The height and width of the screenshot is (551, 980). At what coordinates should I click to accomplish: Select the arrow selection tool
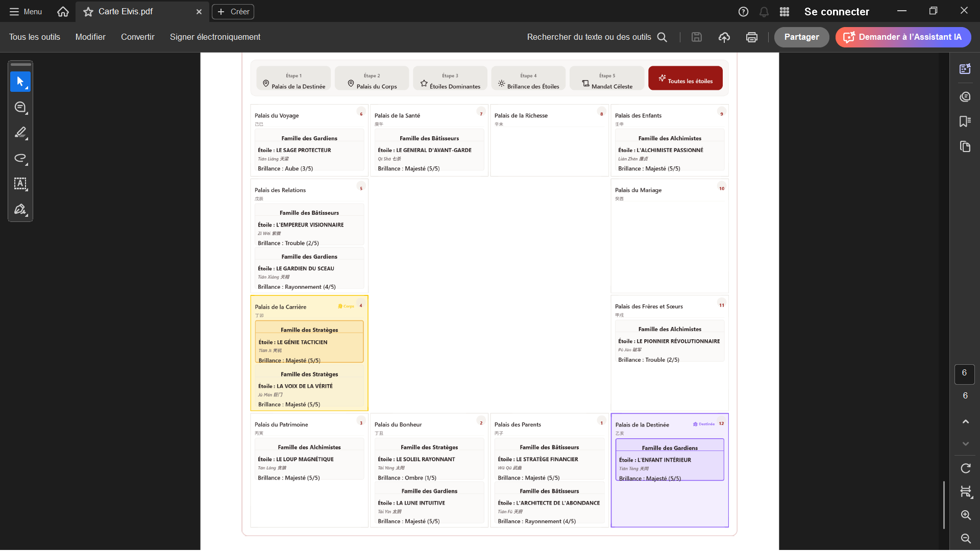tap(20, 82)
